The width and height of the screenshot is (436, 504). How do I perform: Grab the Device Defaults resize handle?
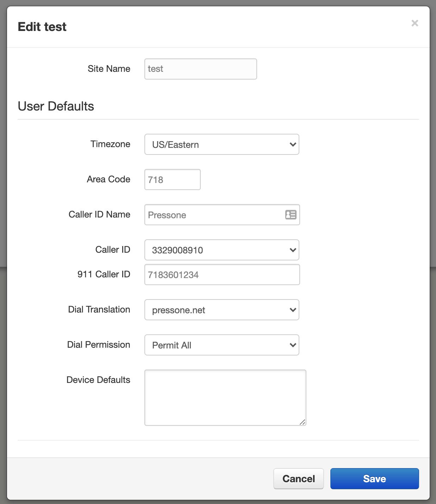coord(303,422)
